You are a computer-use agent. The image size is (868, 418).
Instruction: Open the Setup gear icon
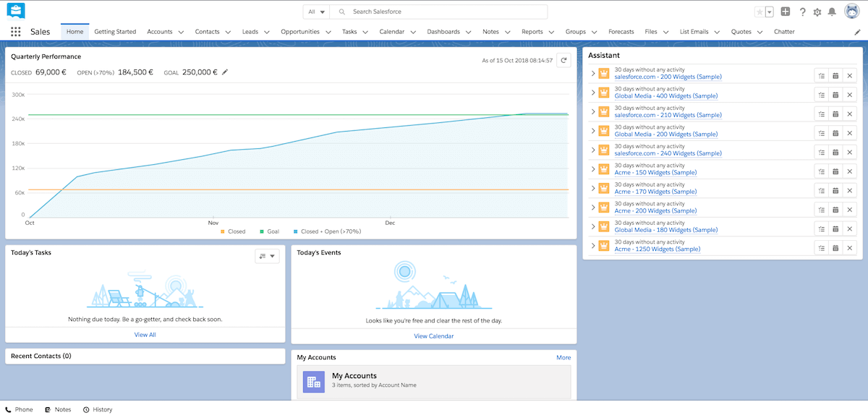point(817,12)
